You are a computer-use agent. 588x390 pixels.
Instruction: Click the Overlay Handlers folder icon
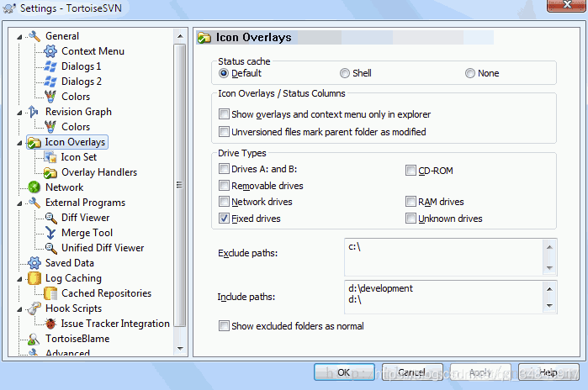point(50,172)
